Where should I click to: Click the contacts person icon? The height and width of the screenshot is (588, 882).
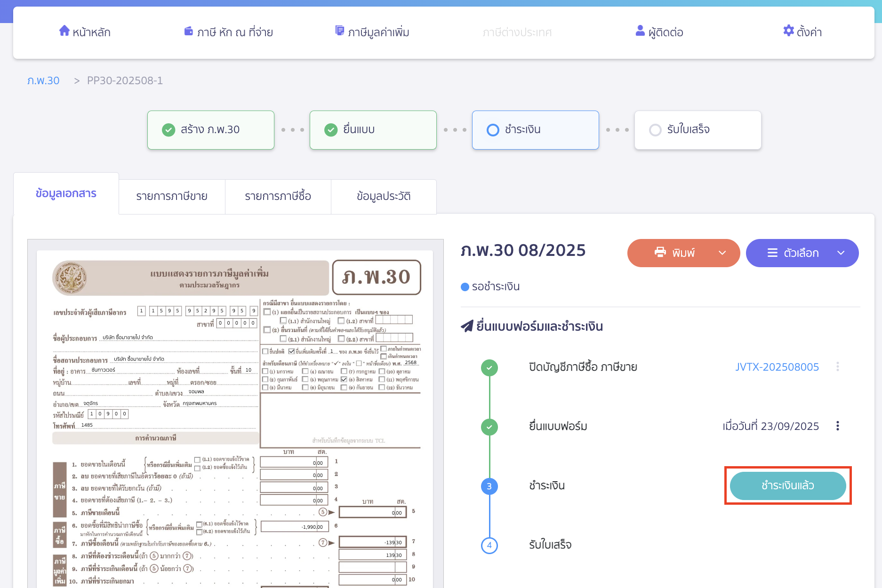click(x=640, y=31)
